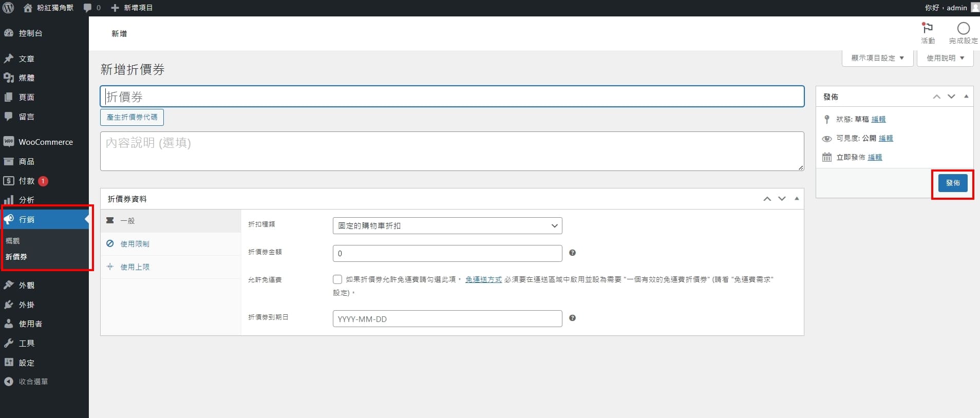980x418 pixels.
Task: Show help tooltip for 折價券到期日
Action: (572, 318)
